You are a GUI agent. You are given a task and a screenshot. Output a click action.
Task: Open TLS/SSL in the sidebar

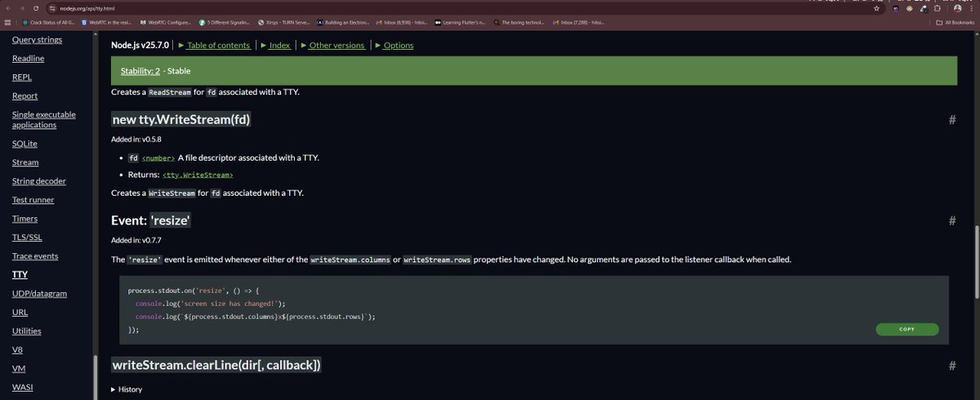pos(27,238)
